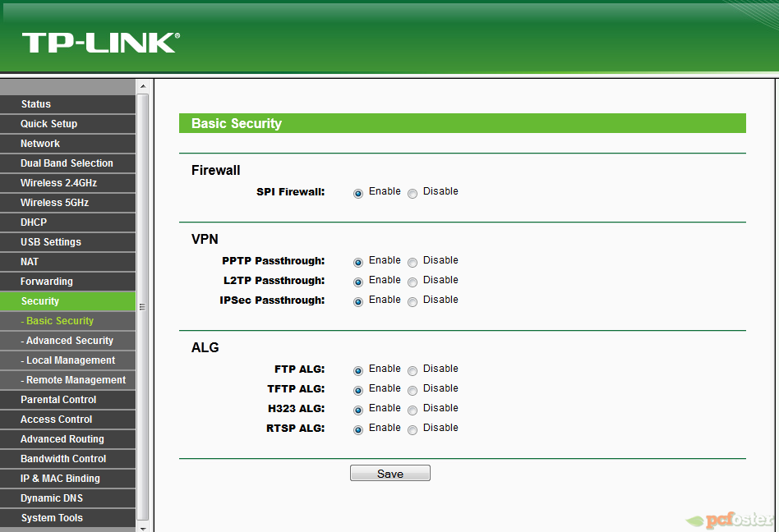This screenshot has height=532, width=779.
Task: Open the NAT menu
Action: [67, 262]
